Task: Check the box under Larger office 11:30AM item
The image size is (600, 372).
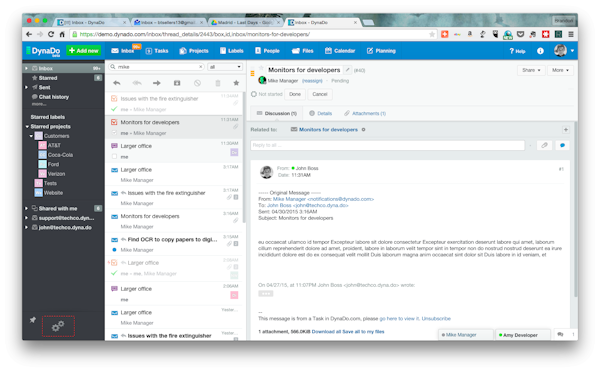Action: click(x=114, y=157)
